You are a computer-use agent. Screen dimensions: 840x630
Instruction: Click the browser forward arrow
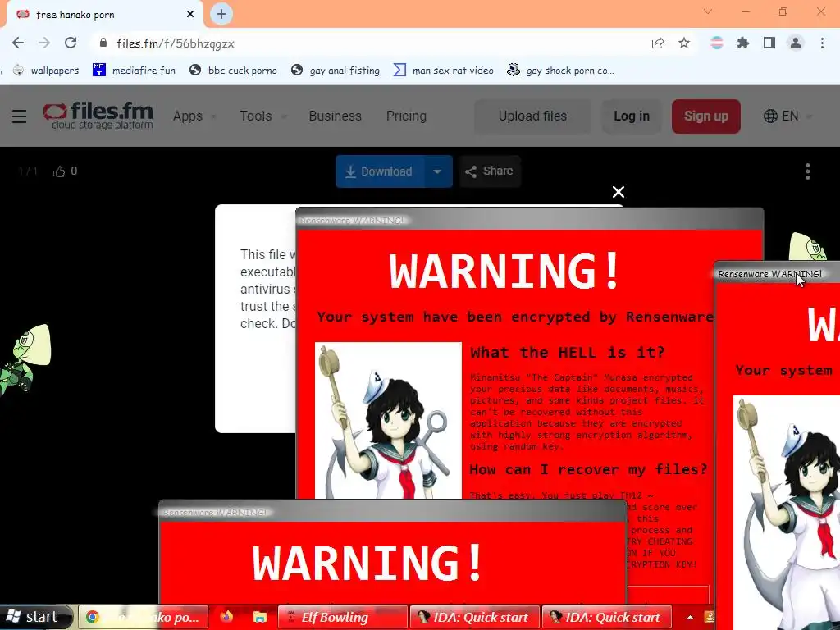[44, 43]
